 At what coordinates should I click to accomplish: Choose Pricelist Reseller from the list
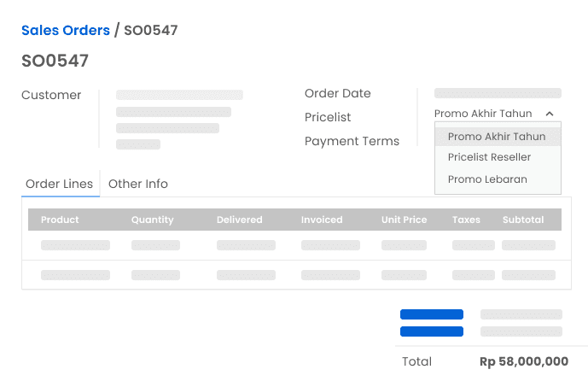(489, 157)
